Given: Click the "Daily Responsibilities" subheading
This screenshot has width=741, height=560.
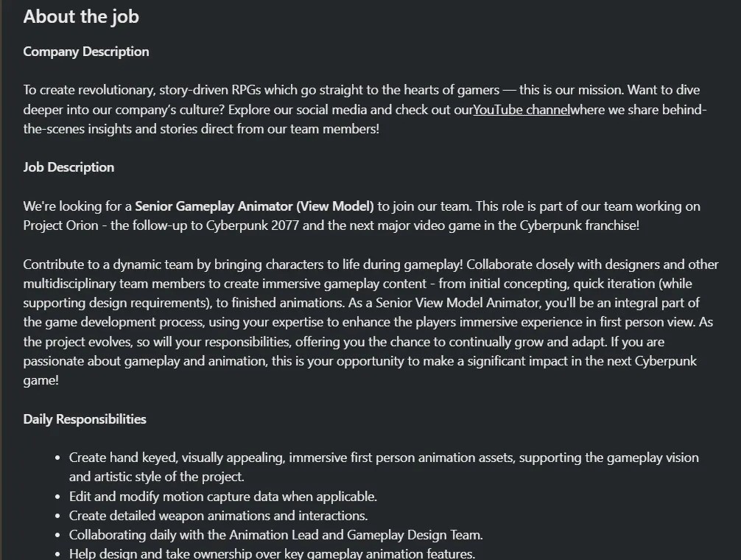Looking at the screenshot, I should click(x=85, y=419).
